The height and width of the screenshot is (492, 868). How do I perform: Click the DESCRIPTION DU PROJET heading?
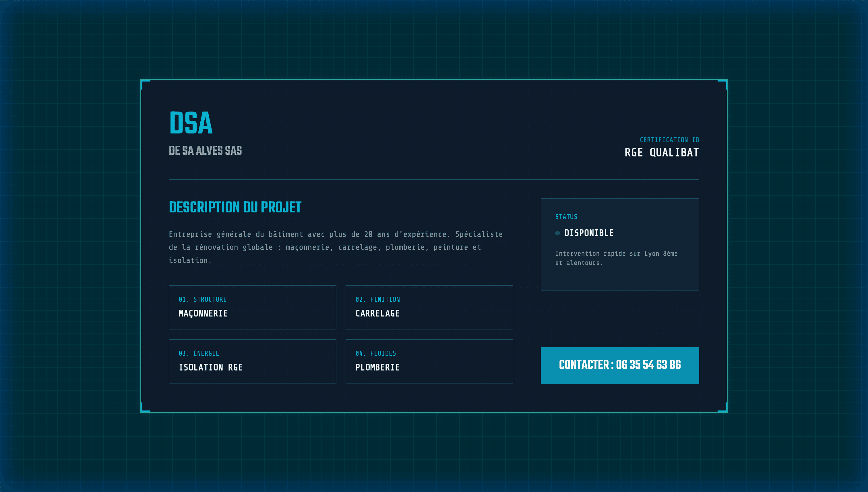tap(235, 207)
